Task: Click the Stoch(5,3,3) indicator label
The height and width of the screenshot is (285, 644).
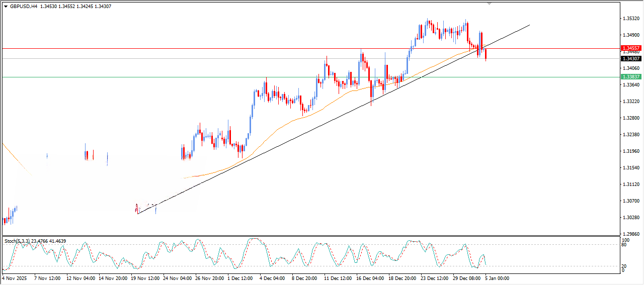Action: [18, 241]
